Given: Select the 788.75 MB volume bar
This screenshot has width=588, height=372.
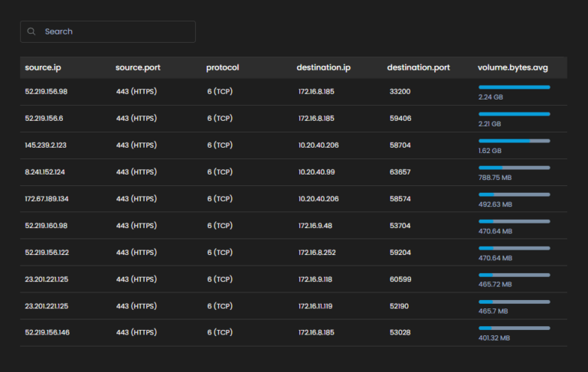Looking at the screenshot, I should pyautogui.click(x=514, y=168).
